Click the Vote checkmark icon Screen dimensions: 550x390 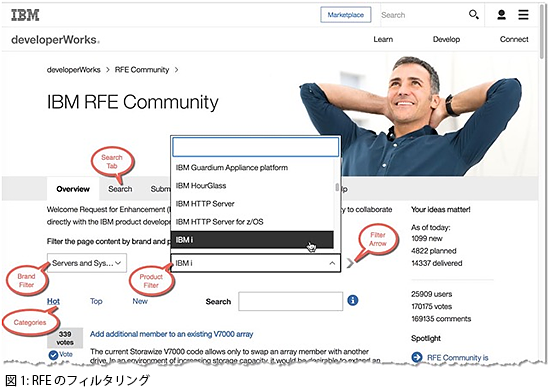point(53,355)
